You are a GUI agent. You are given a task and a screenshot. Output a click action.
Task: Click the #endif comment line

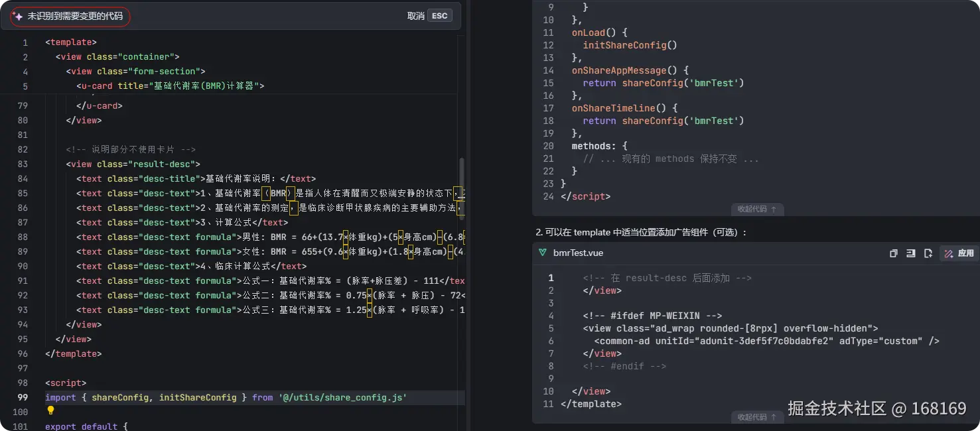[624, 367]
